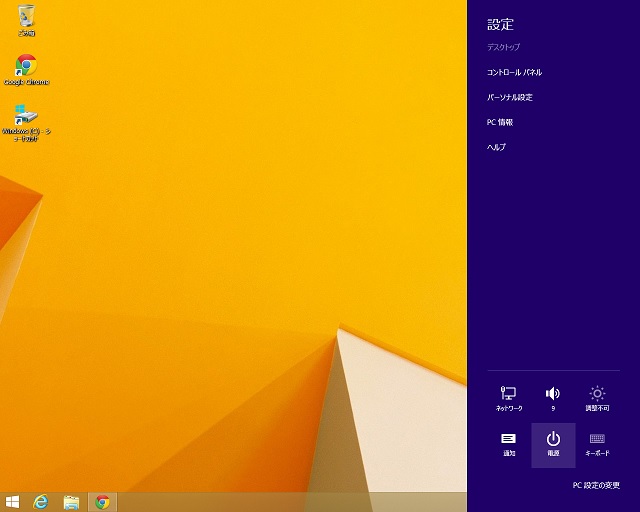Screen dimensions: 640x512
Task: Select the Recycle Bin desktop icon
Action: (26, 20)
